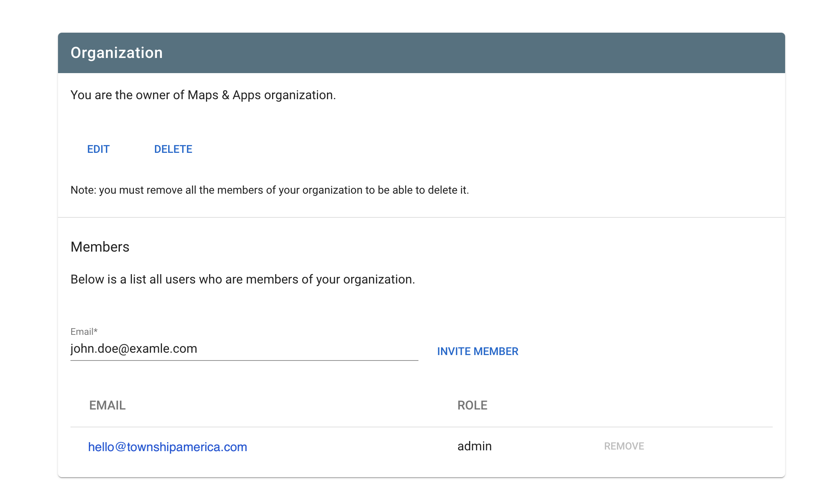The height and width of the screenshot is (504, 833).
Task: Click the admin role cell
Action: pos(474,446)
